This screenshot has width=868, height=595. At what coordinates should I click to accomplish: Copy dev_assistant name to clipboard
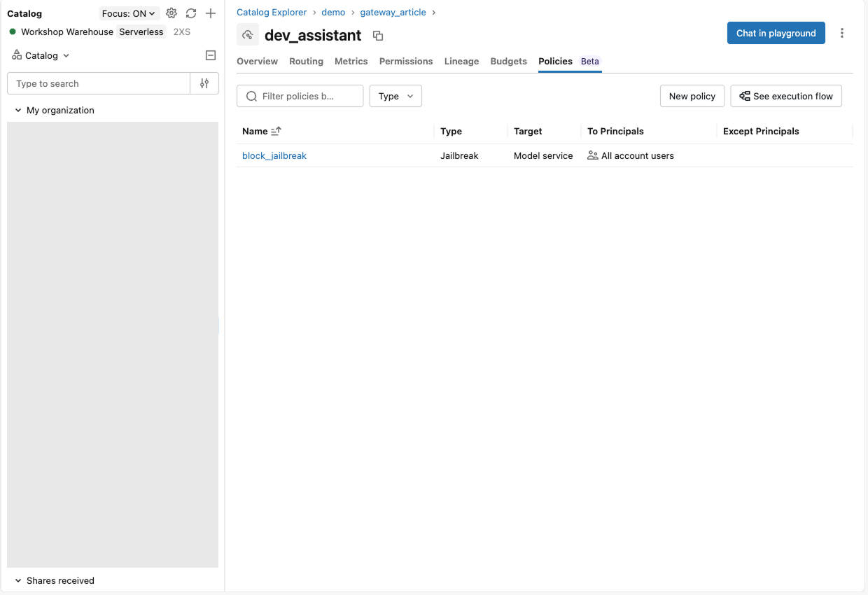pos(378,36)
